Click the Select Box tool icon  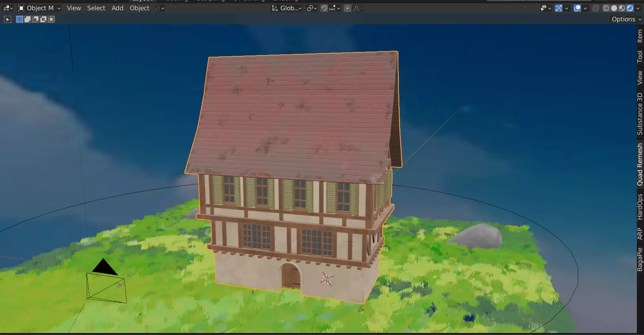[8, 19]
